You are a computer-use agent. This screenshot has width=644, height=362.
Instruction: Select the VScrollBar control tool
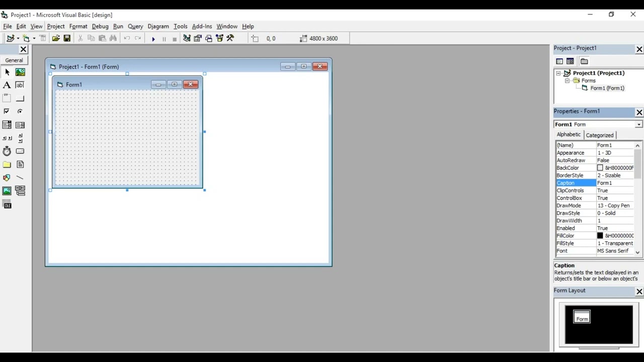pos(20,138)
